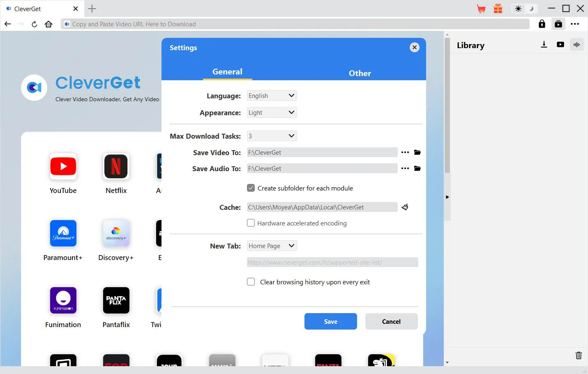Open the Language dropdown
Viewport: 588px width, 374px height.
tap(272, 96)
